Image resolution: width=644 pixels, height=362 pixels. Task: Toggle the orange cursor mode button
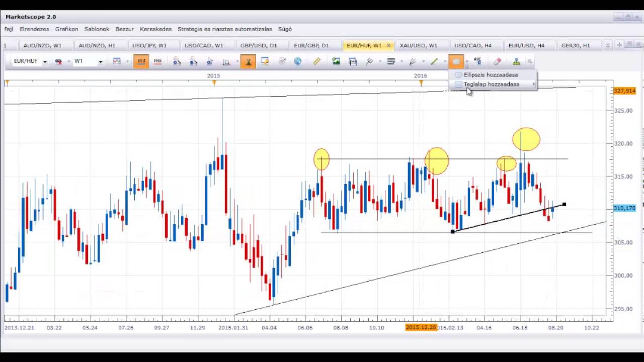click(248, 61)
